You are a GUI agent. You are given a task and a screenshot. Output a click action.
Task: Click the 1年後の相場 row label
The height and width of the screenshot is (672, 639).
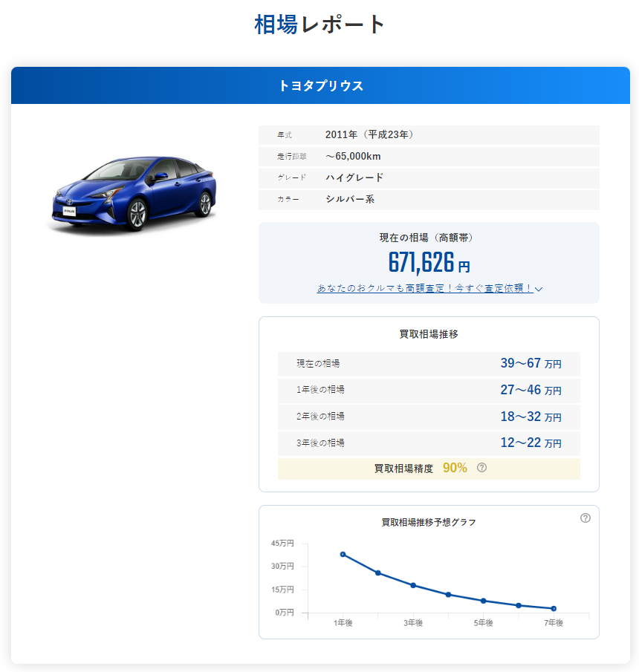click(320, 390)
